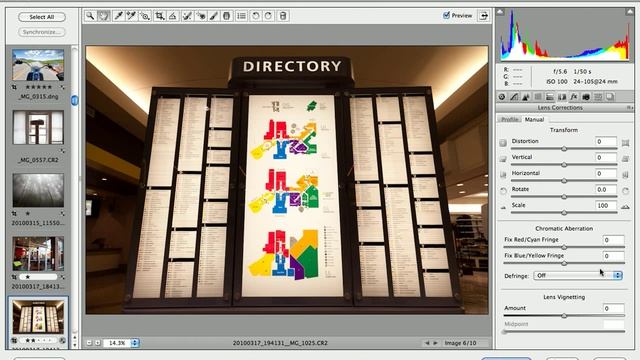This screenshot has height=360, width=640.
Task: Toggle highlight clipping warning on histogram
Action: pyautogui.click(x=629, y=12)
